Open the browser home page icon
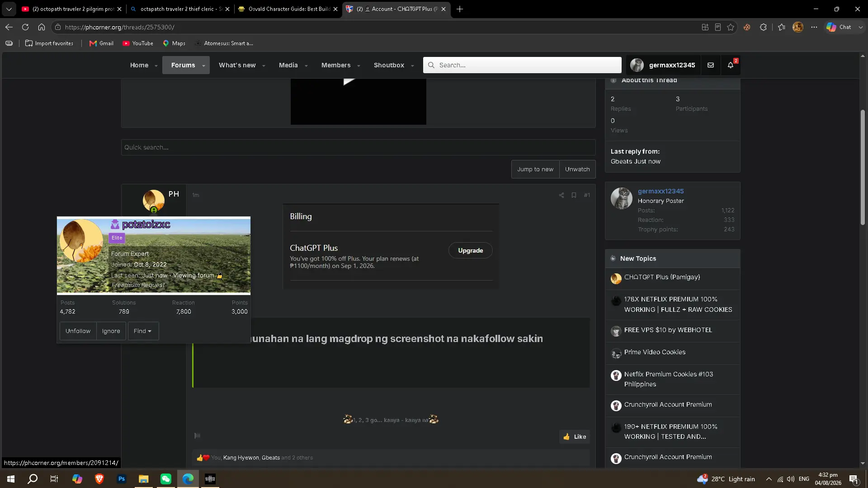 tap(42, 27)
